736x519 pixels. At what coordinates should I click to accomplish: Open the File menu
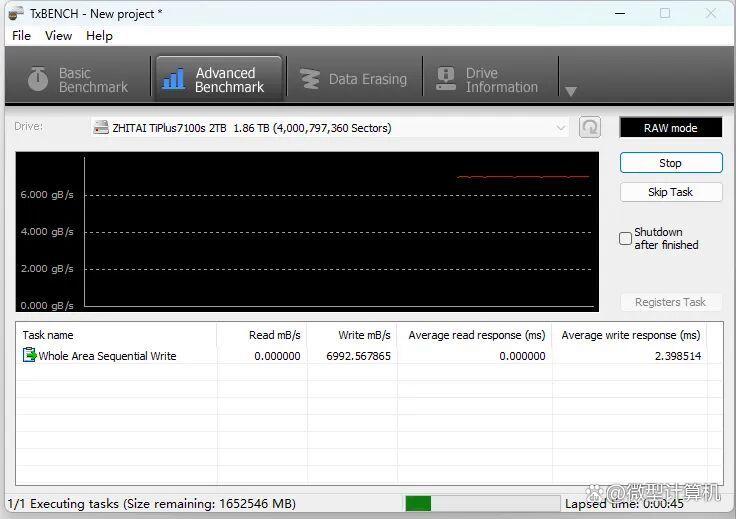[21, 36]
